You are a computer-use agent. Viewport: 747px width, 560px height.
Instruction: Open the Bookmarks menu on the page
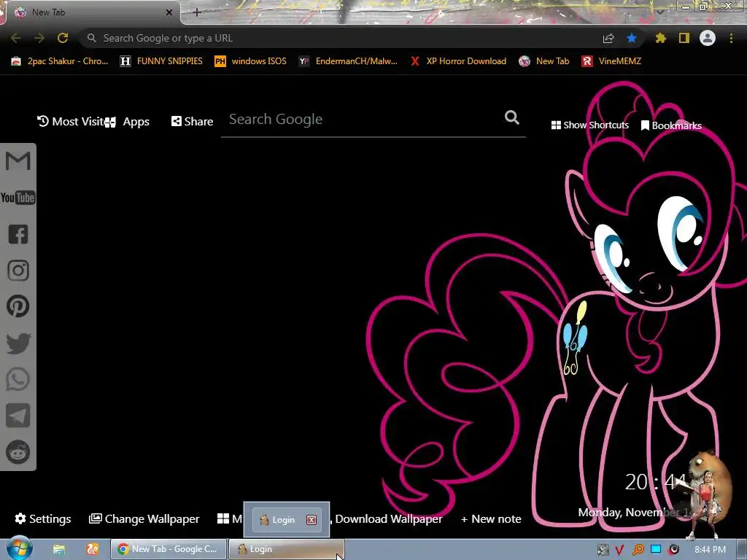point(671,125)
